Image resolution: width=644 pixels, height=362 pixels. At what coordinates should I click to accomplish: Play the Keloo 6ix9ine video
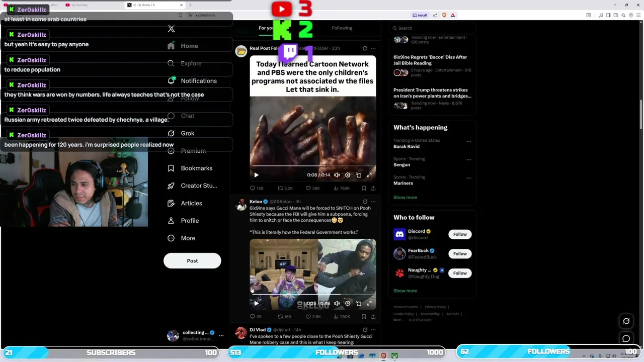pos(256,303)
